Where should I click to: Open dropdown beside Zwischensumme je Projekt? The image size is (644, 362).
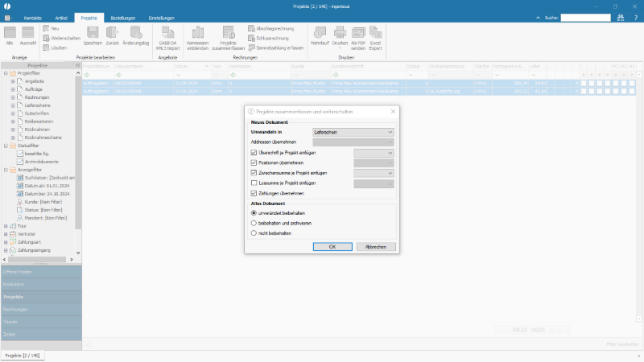coord(374,173)
